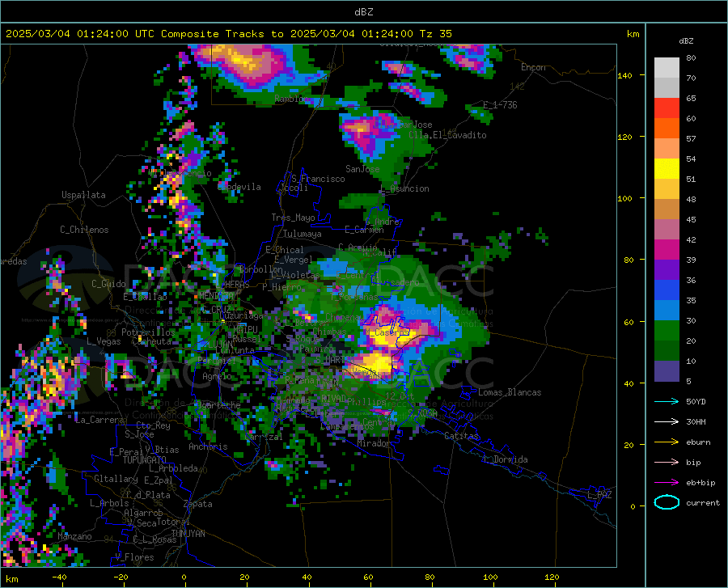Click the Anchoris map label
The image size is (728, 588).
pyautogui.click(x=208, y=446)
